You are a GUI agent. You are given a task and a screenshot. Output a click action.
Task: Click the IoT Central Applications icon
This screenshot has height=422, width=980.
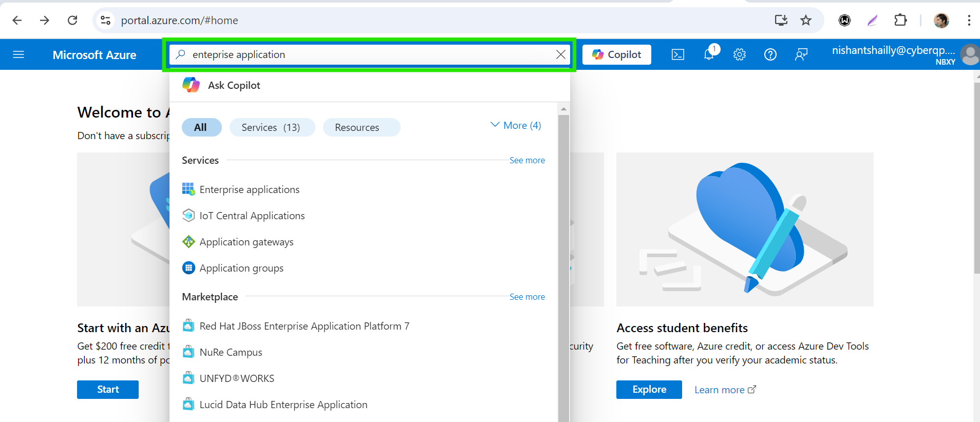click(x=189, y=216)
